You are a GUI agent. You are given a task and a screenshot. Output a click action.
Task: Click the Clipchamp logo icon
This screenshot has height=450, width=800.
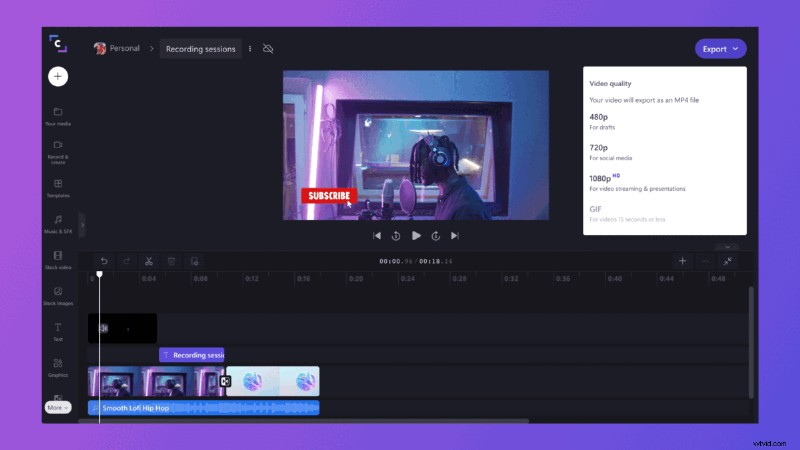click(x=58, y=44)
